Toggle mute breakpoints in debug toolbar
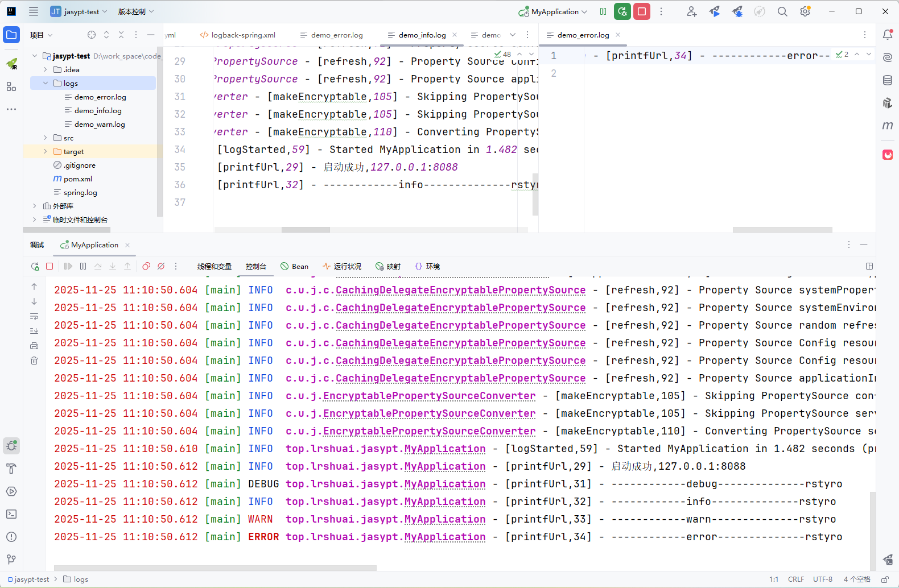The width and height of the screenshot is (899, 588). (161, 266)
